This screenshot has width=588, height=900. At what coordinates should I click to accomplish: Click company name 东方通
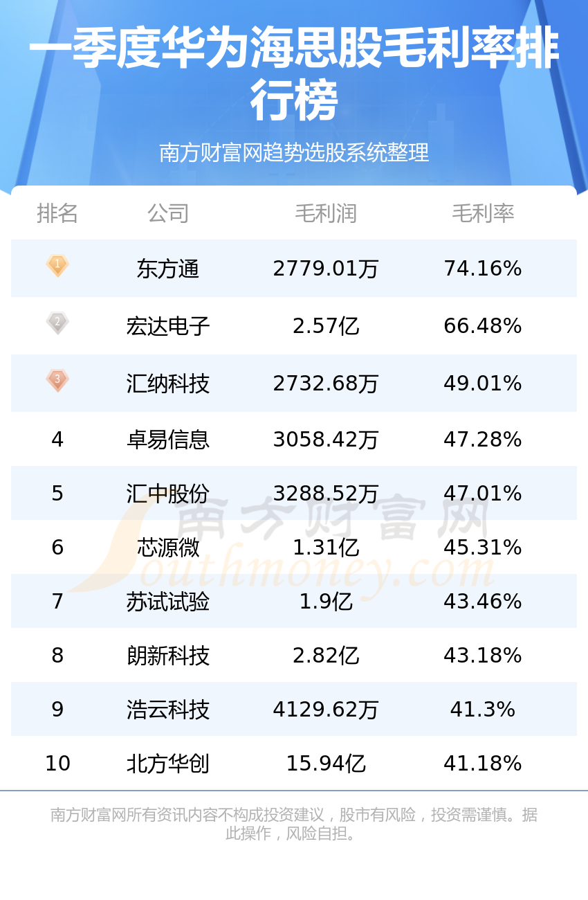coord(168,269)
